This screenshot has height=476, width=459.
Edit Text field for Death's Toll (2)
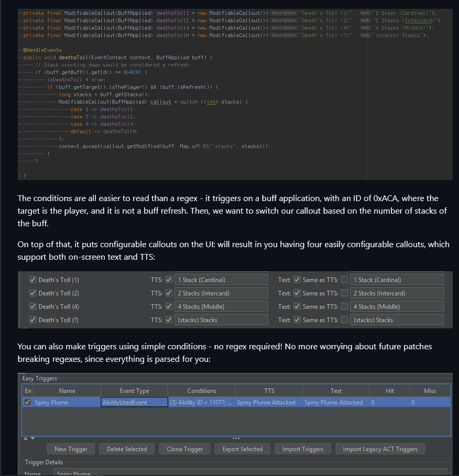[397, 293]
